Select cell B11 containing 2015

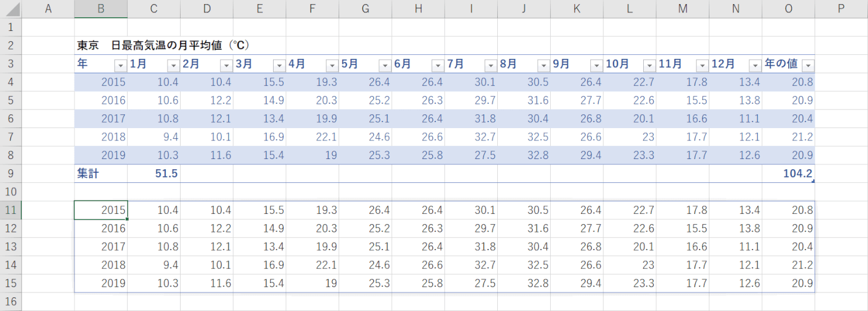tap(101, 210)
